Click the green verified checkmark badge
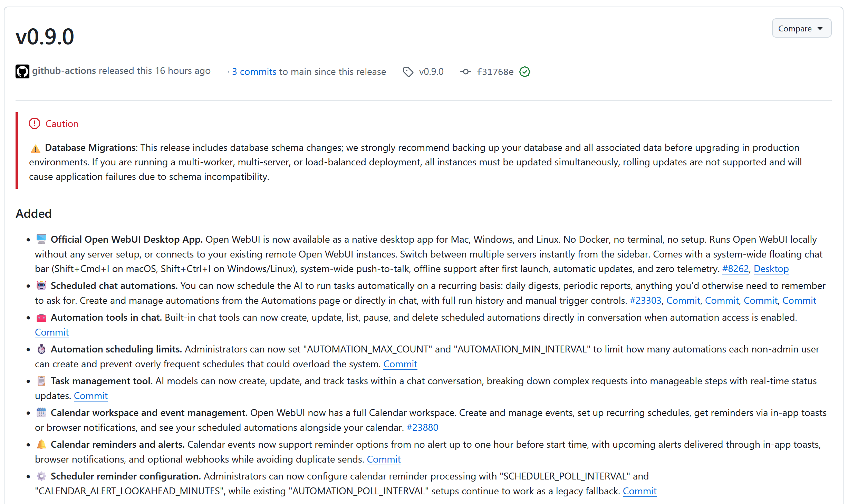 click(x=524, y=72)
